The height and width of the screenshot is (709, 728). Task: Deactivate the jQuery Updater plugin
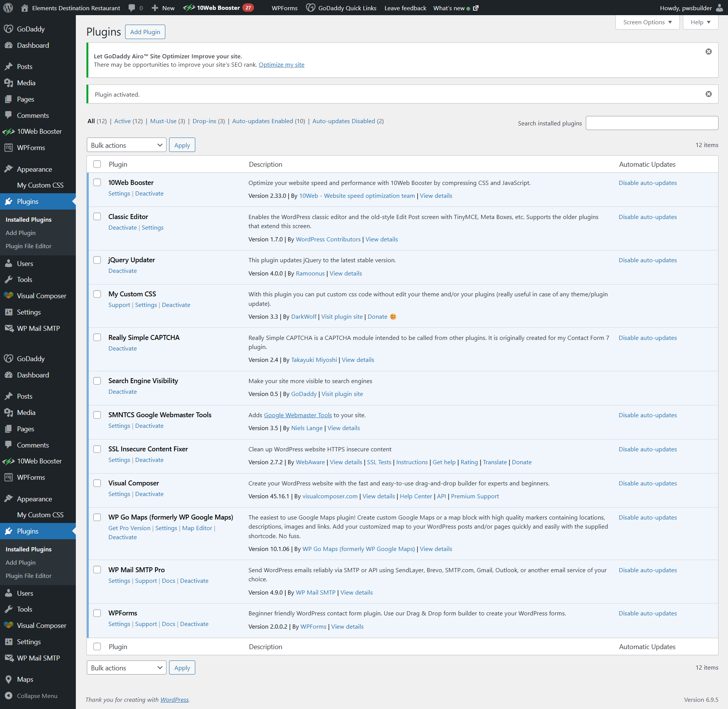(122, 271)
